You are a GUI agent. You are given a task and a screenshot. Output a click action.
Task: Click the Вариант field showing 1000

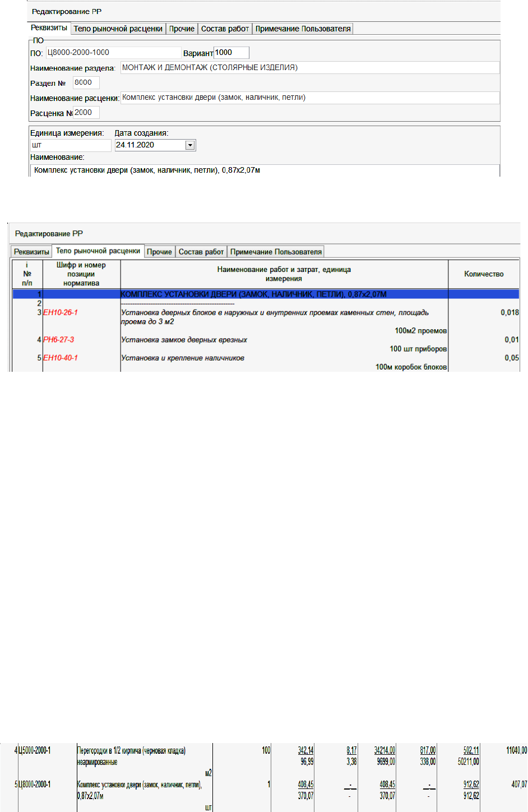pos(231,53)
